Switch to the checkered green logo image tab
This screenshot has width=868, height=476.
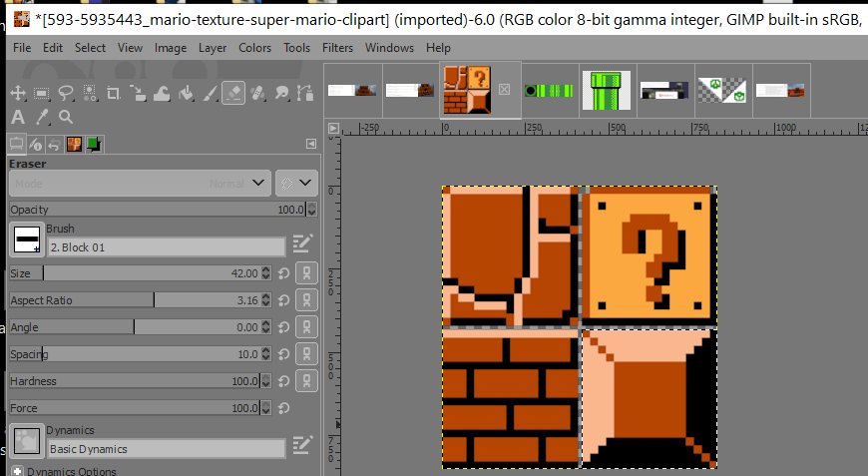(722, 90)
